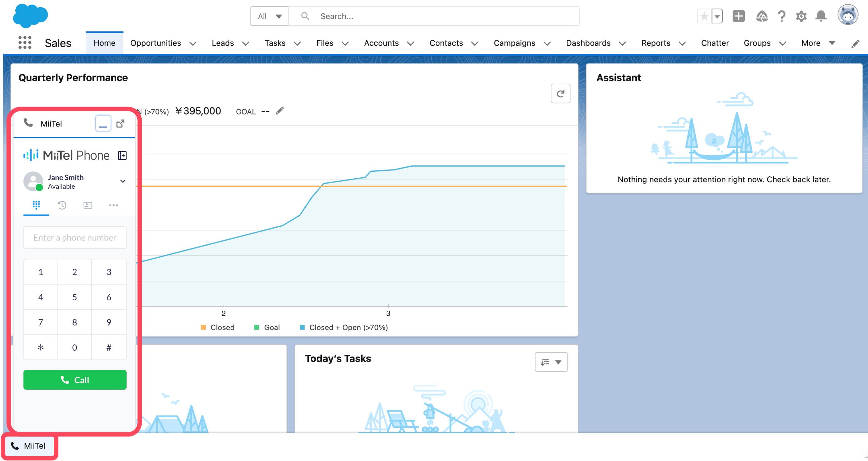
Task: Click MiiTel utility bar item
Action: [x=29, y=446]
